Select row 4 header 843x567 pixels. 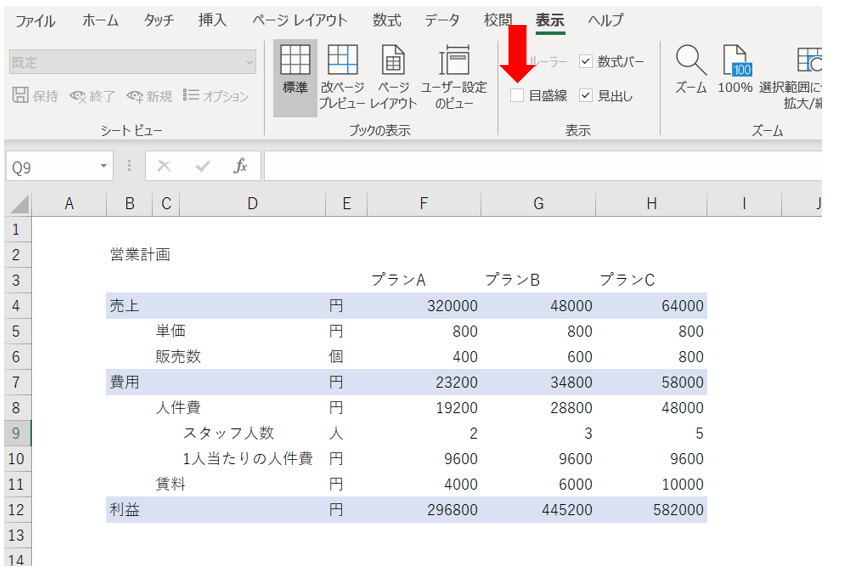(16, 306)
